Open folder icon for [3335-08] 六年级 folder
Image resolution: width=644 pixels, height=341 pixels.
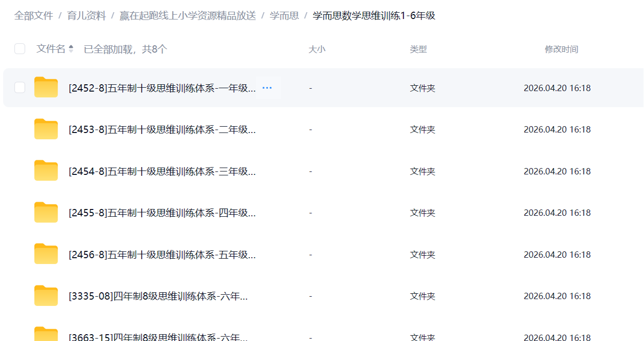click(46, 296)
